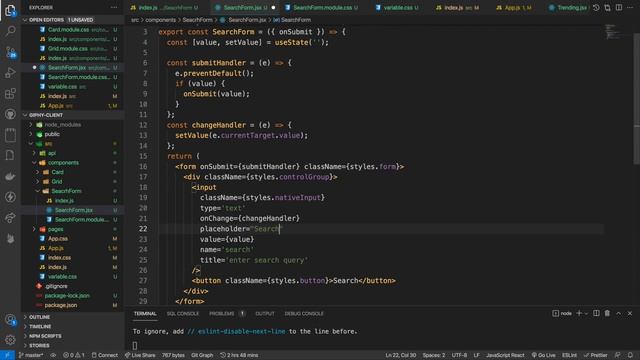Open notifications bell in status bar
Viewport: 640px width, 360px height.
[x=630, y=355]
